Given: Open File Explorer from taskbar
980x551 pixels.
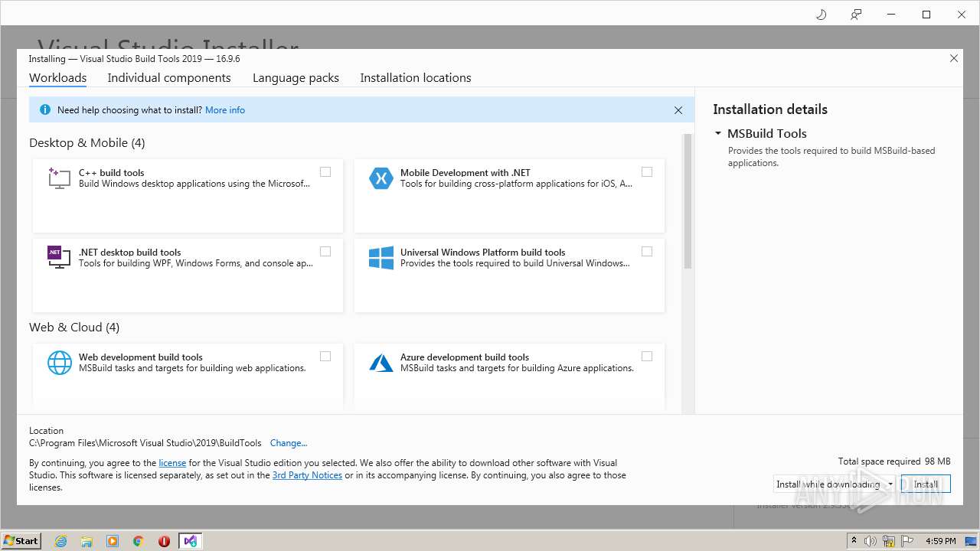Looking at the screenshot, I should pyautogui.click(x=87, y=541).
